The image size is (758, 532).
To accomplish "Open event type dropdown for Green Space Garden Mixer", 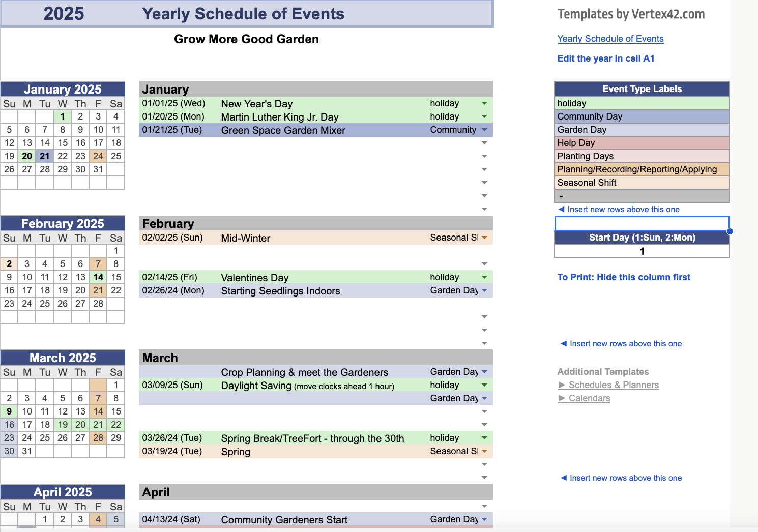I will click(484, 130).
